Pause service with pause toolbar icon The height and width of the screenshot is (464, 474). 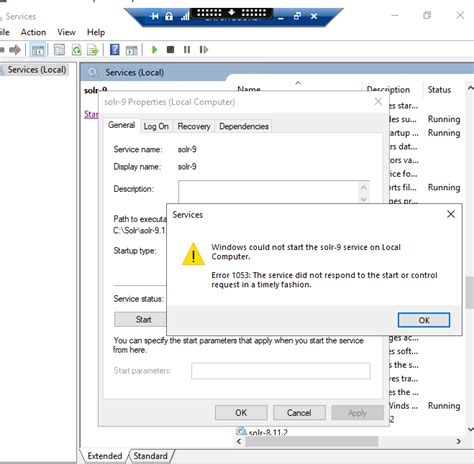tap(187, 50)
